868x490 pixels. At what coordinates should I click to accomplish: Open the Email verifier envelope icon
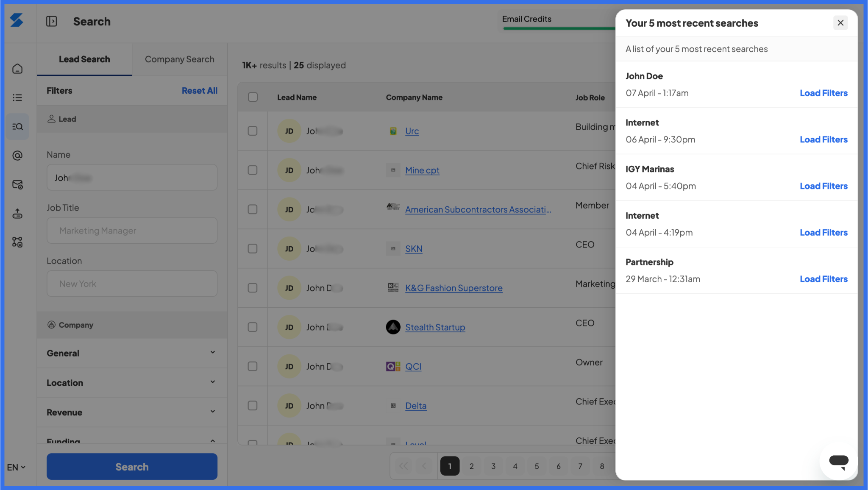click(17, 184)
